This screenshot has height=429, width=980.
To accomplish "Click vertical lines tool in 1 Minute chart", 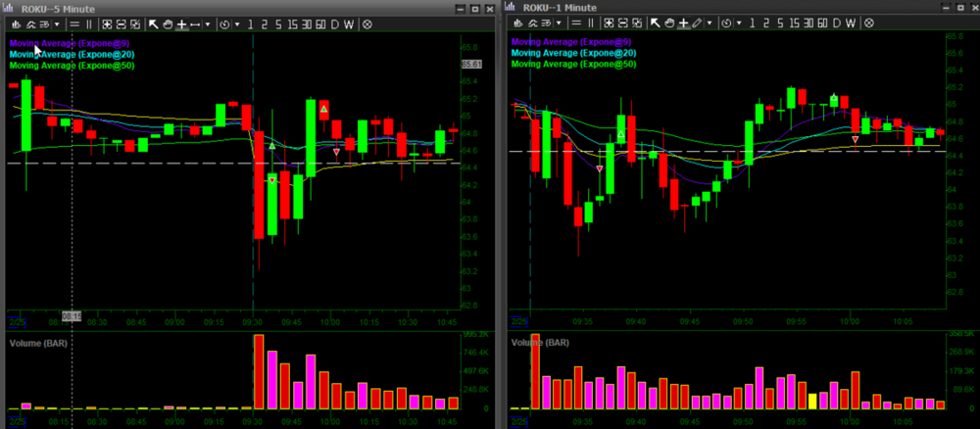I will tap(591, 23).
